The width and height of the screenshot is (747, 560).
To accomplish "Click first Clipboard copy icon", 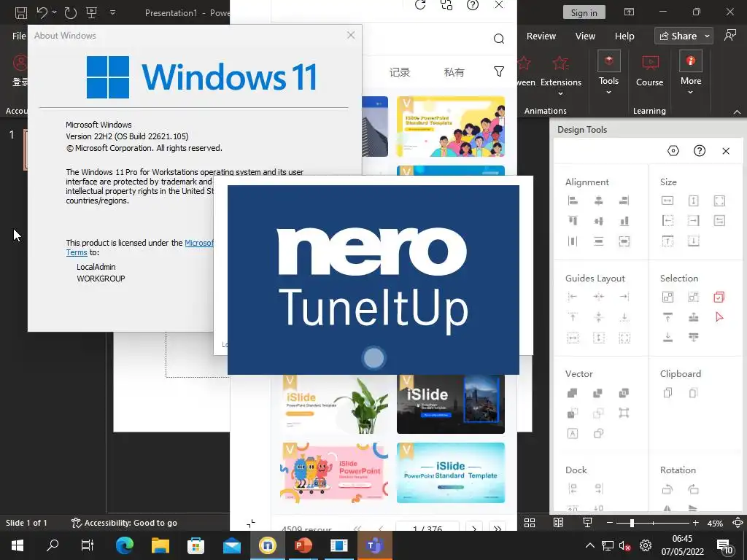I will 667,393.
